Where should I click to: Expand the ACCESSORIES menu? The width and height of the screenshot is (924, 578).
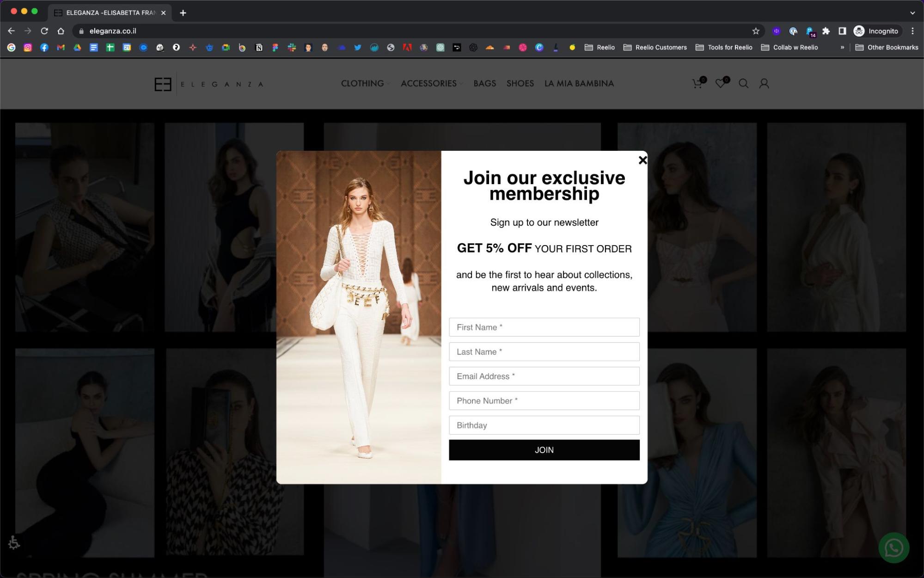432,84
